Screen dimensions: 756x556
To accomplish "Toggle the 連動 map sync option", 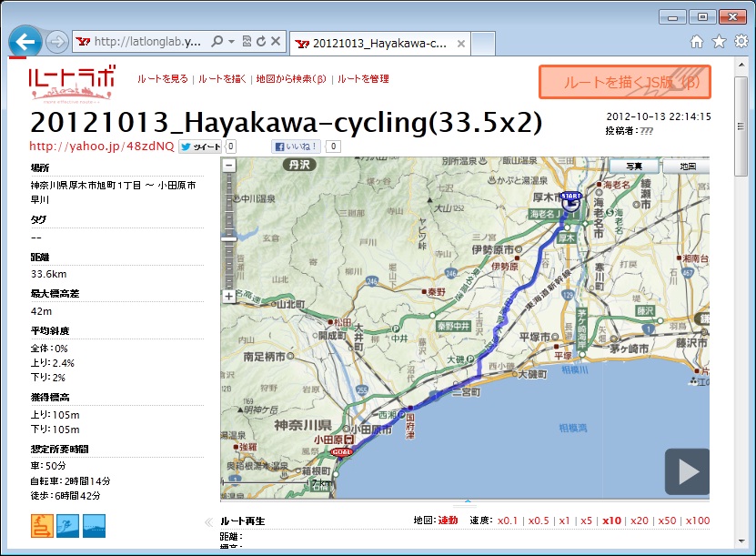I will [448, 521].
